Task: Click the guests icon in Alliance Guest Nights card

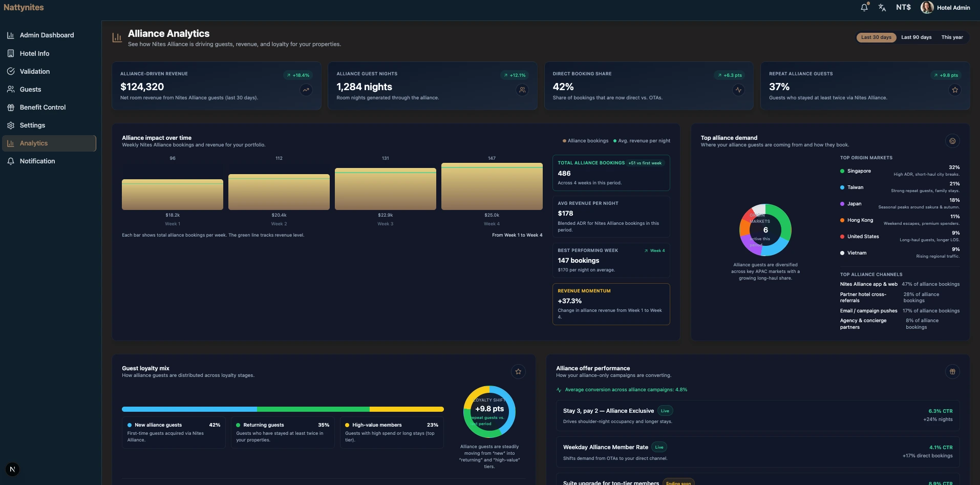Action: click(522, 90)
